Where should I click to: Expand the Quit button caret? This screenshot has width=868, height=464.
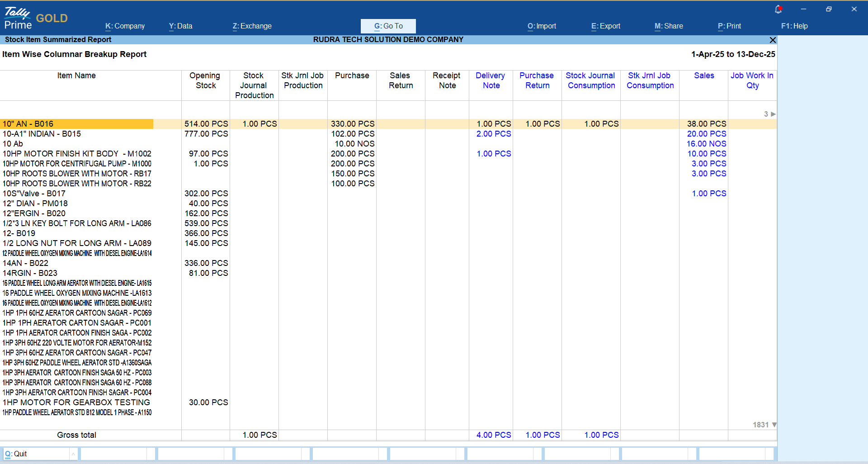73,454
